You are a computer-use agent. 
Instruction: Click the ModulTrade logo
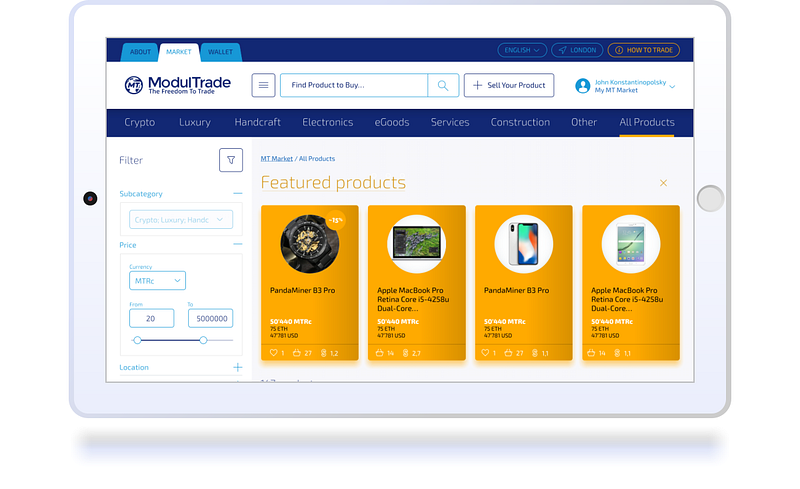point(178,85)
